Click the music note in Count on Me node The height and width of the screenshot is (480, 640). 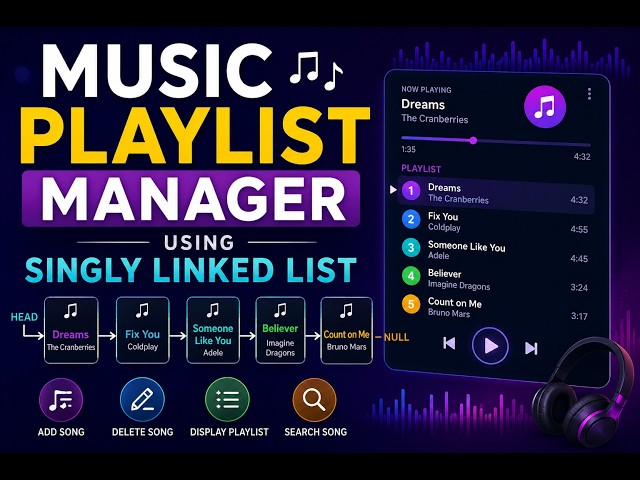[346, 311]
